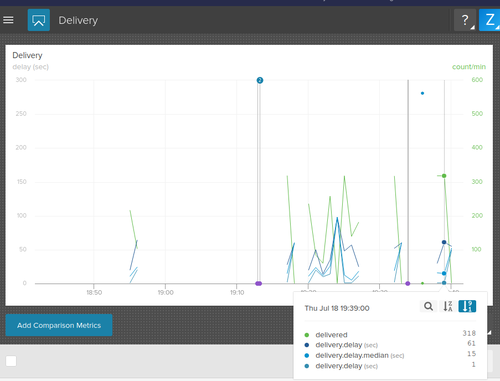Click Add Comparison Metrics button
Image resolution: width=500 pixels, height=381 pixels.
pos(59,325)
